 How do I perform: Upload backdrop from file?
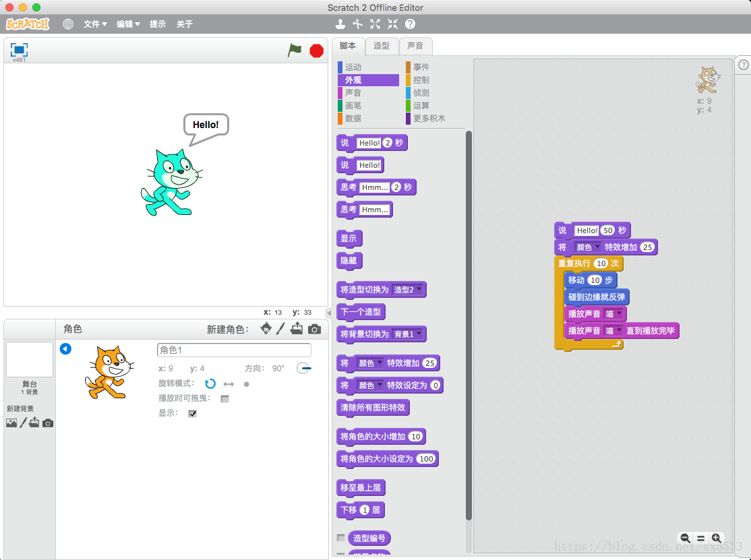34,423
